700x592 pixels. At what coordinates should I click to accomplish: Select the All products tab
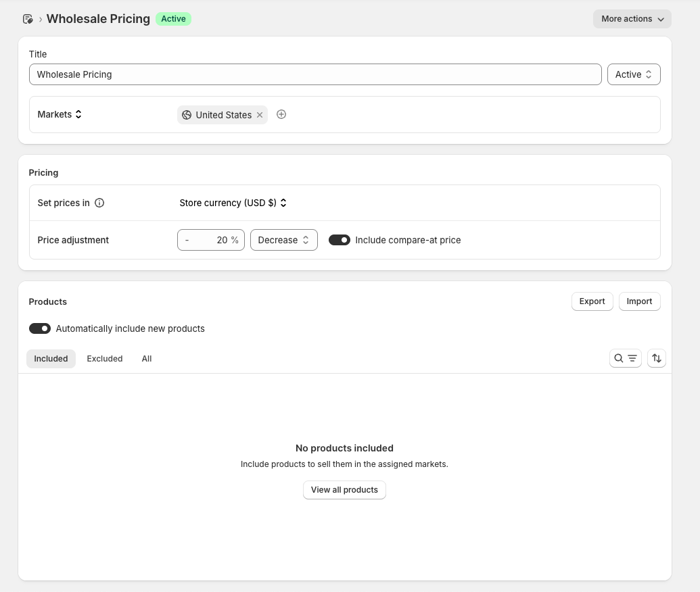coord(146,358)
